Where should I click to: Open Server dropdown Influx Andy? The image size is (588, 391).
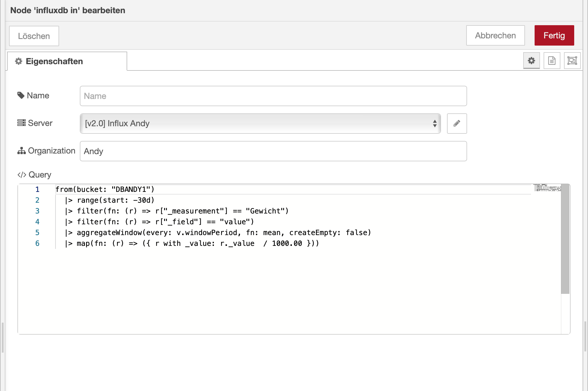pyautogui.click(x=260, y=123)
